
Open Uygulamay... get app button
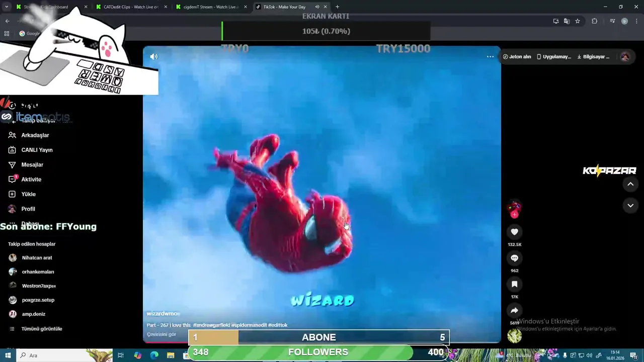(553, 57)
